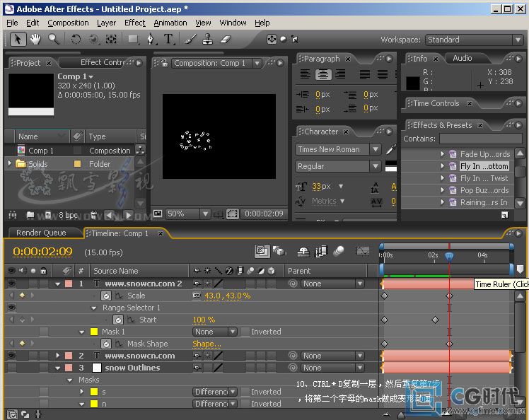Viewport: 529px width, 420px height.
Task: Expand the www.snowcn.com layer 2
Action: click(x=58, y=356)
